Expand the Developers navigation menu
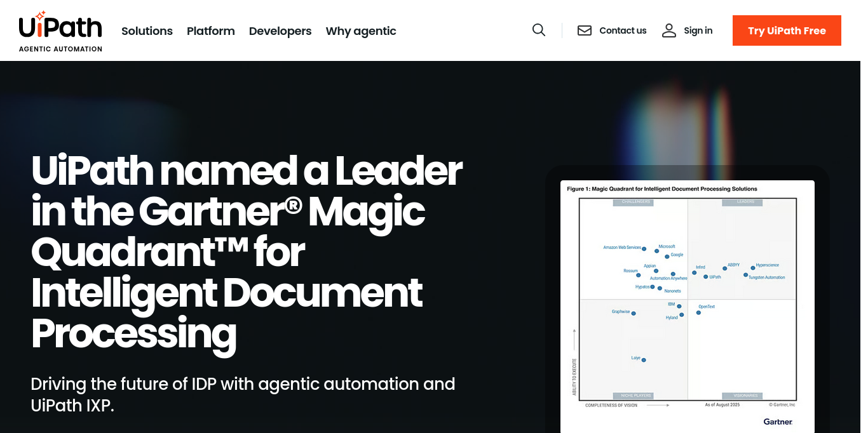 (280, 31)
